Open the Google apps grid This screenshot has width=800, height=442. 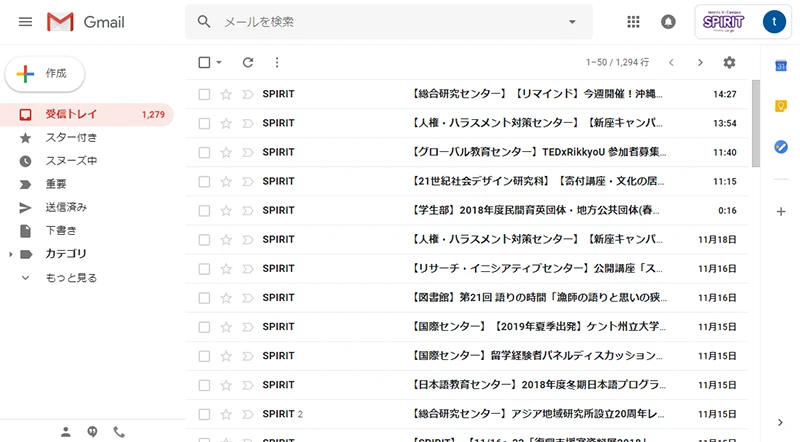point(633,22)
